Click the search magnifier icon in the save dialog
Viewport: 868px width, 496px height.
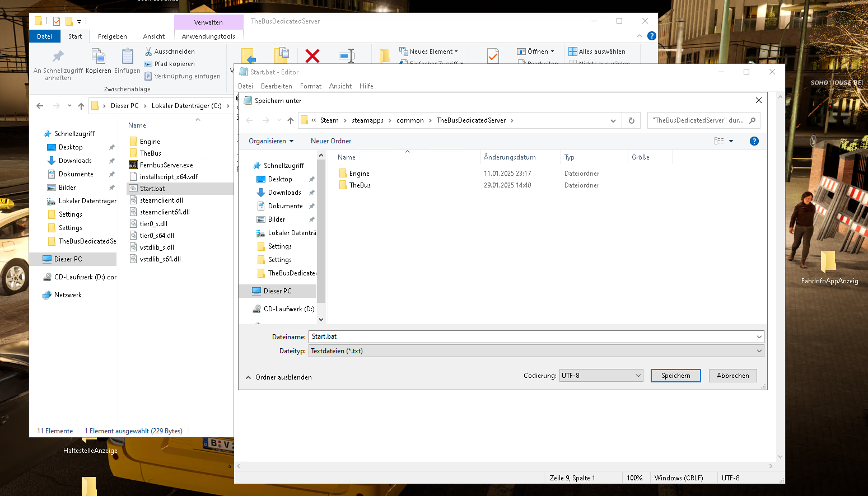pyautogui.click(x=752, y=120)
